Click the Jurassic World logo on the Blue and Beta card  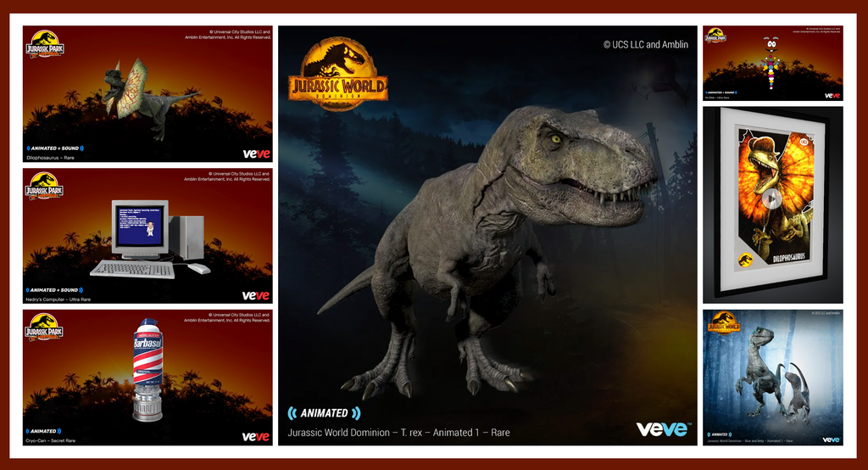pos(724,324)
